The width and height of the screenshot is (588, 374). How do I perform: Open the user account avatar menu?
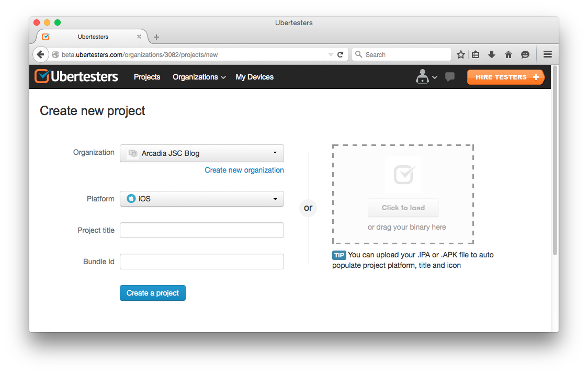pyautogui.click(x=425, y=77)
